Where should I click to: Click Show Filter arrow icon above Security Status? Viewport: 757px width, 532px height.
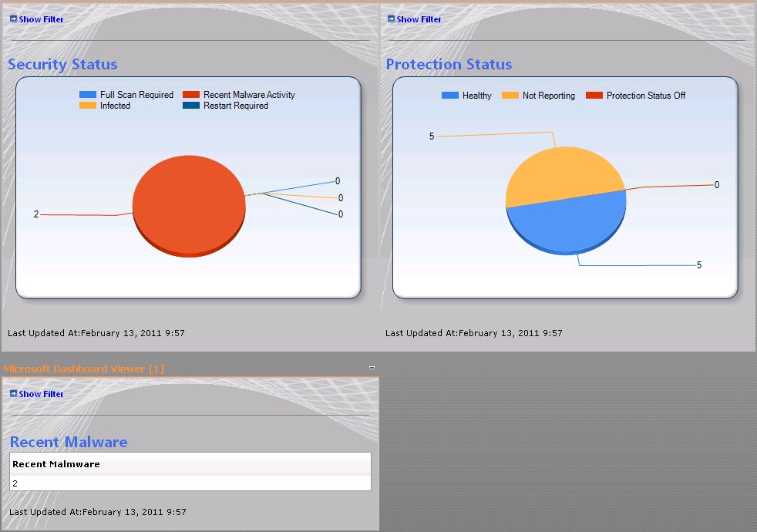[x=13, y=19]
